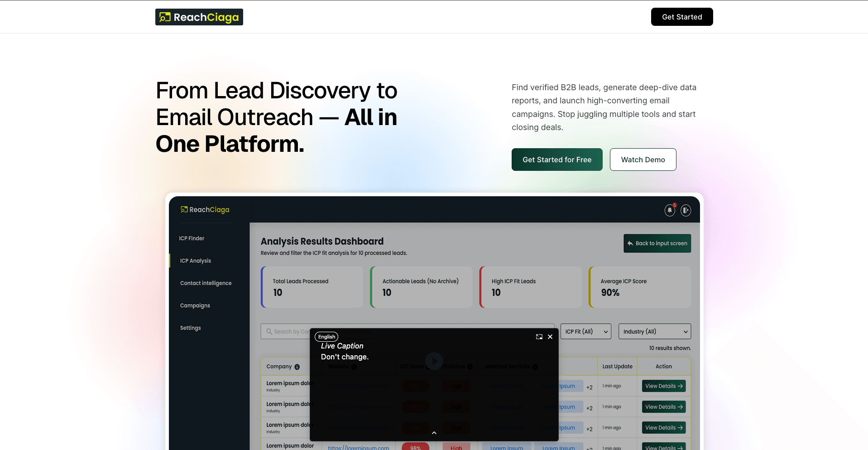Go to Contact intelligence in the sidebar
This screenshot has width=868, height=450.
tap(206, 283)
